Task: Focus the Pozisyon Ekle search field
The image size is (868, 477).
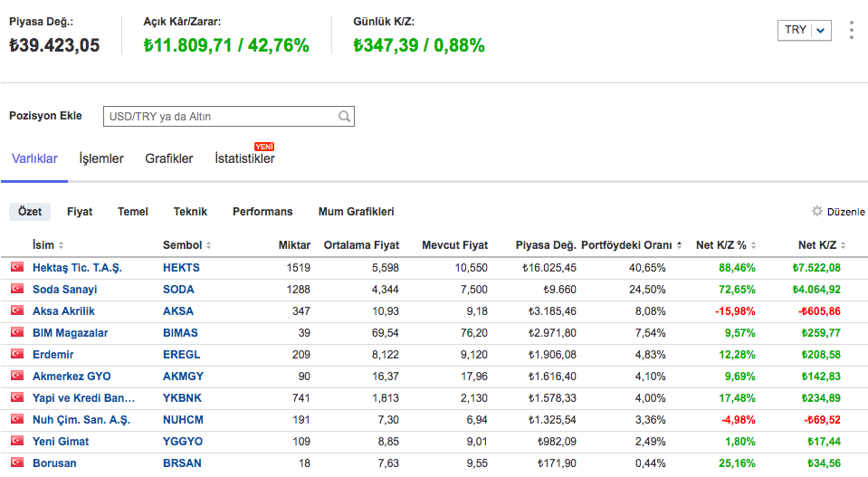Action: coord(220,117)
